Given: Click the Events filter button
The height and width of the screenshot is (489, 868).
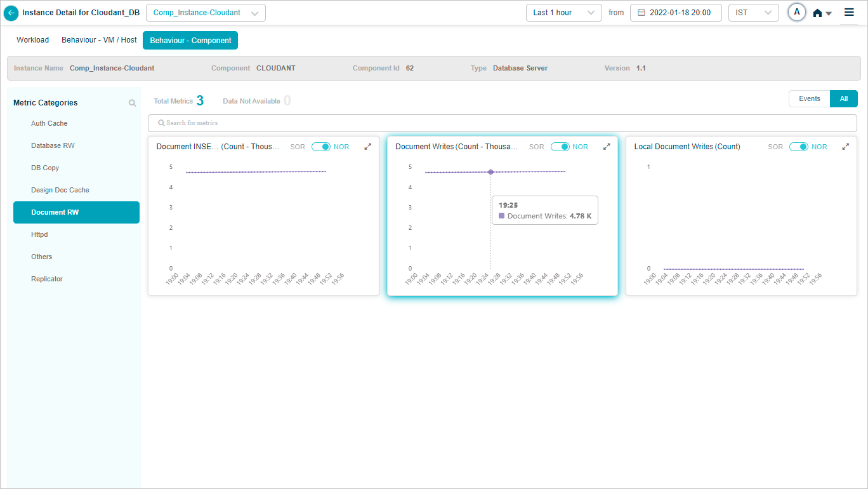Looking at the screenshot, I should click(809, 98).
